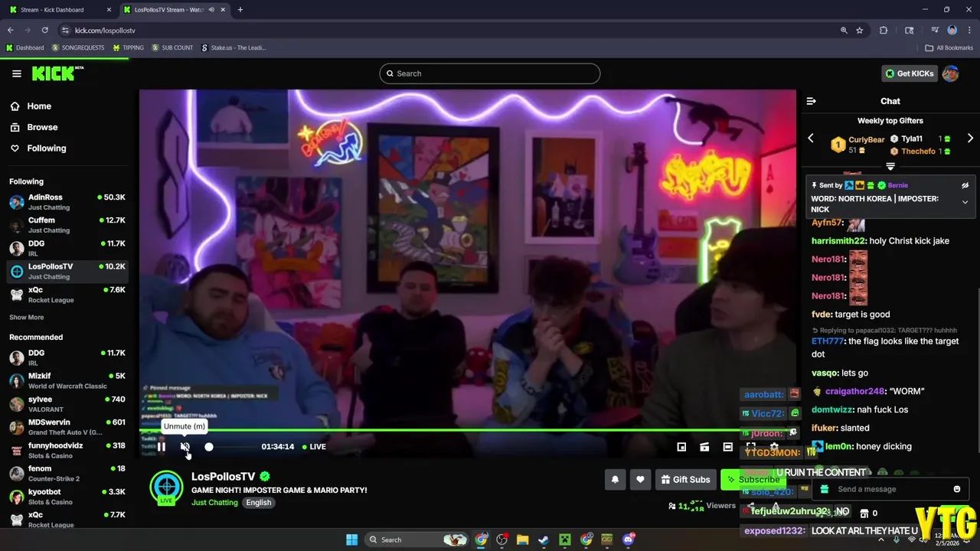Go to the Kick homepage via logo

click(54, 73)
